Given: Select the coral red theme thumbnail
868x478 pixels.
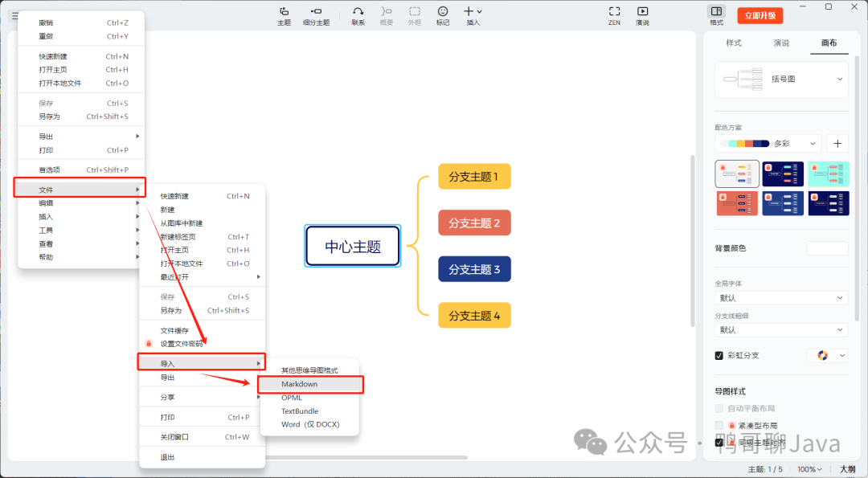Looking at the screenshot, I should [737, 203].
